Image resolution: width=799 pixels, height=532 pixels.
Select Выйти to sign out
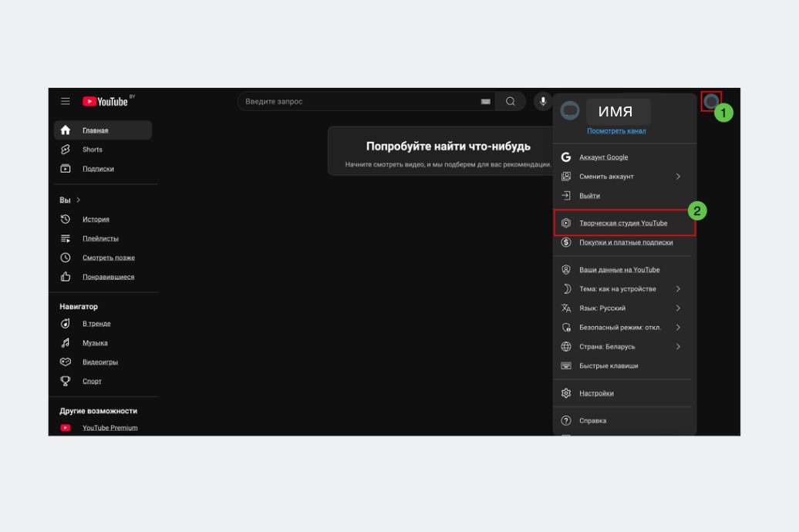point(589,196)
